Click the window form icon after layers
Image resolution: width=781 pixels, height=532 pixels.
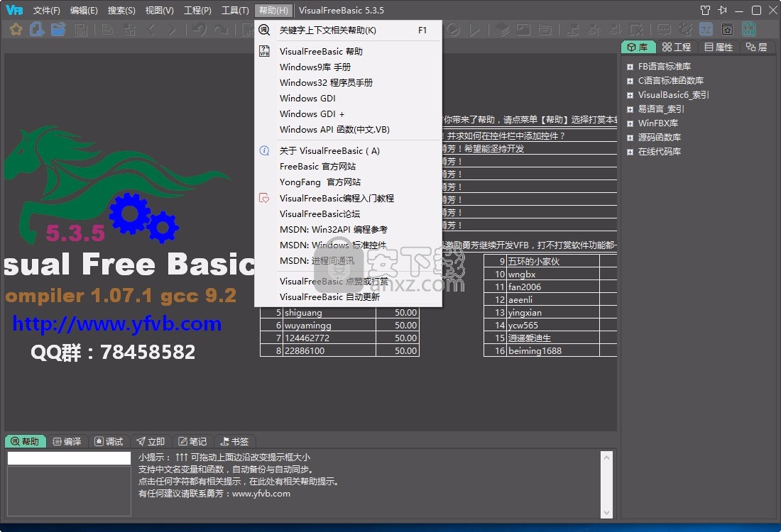523,30
